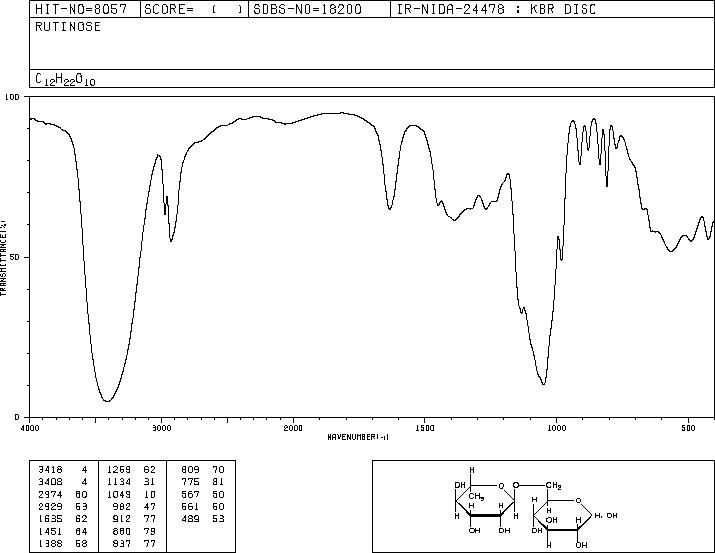Click the SCORE field in the header
The height and width of the screenshot is (553, 715).
(194, 9)
